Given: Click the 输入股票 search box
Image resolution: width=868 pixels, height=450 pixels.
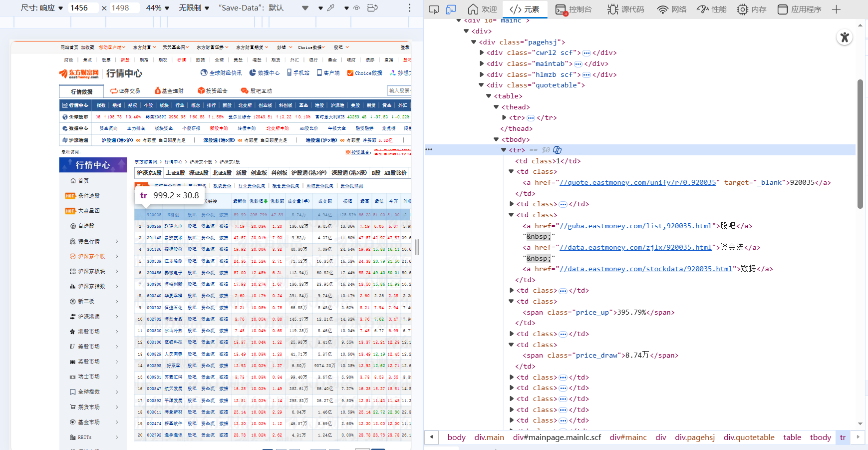Looking at the screenshot, I should coord(399,90).
